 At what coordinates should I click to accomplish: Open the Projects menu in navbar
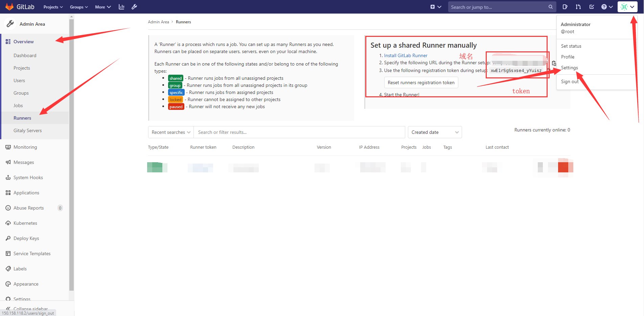click(53, 7)
